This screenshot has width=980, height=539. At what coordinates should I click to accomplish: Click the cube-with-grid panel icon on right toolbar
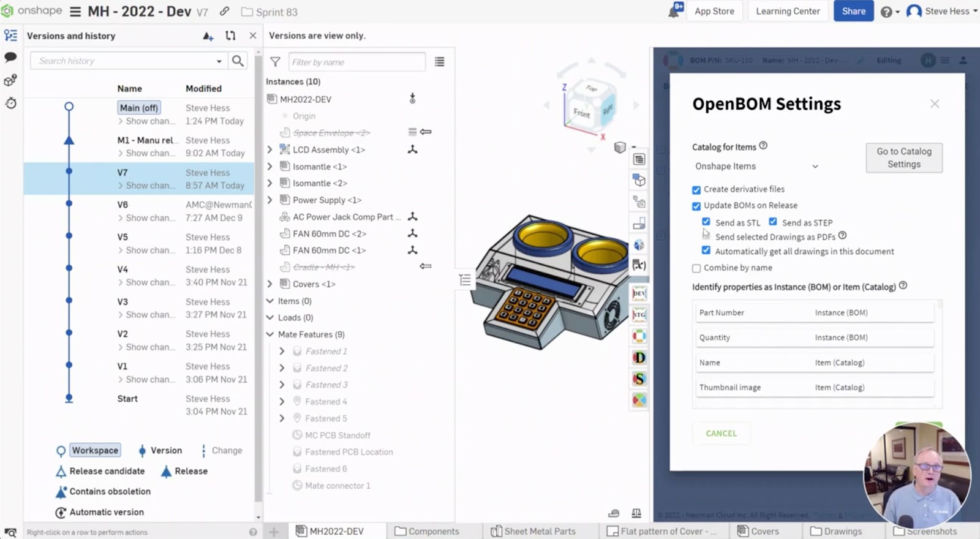pos(639,180)
